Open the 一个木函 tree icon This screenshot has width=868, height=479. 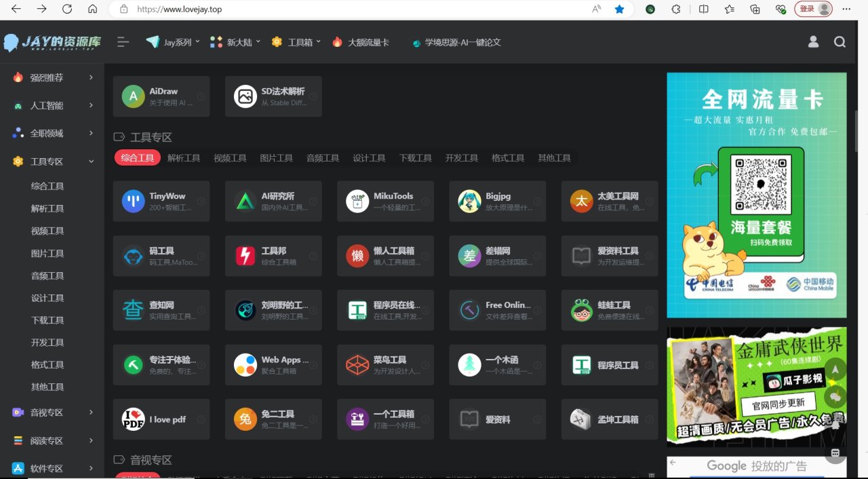[469, 365]
